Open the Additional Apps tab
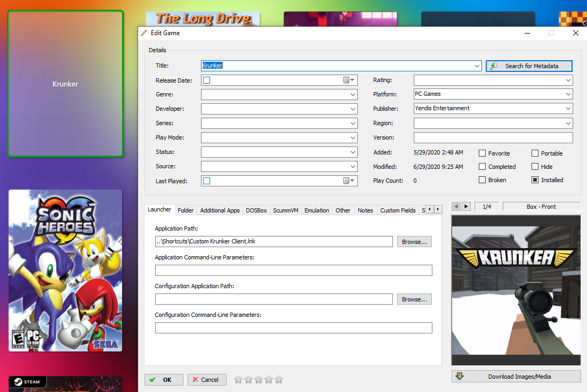Image resolution: width=587 pixels, height=392 pixels. pos(220,210)
